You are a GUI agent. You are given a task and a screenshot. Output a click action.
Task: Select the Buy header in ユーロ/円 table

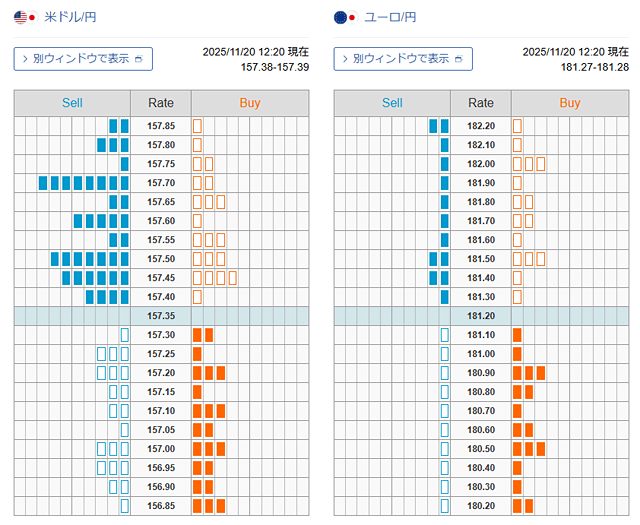(x=570, y=103)
